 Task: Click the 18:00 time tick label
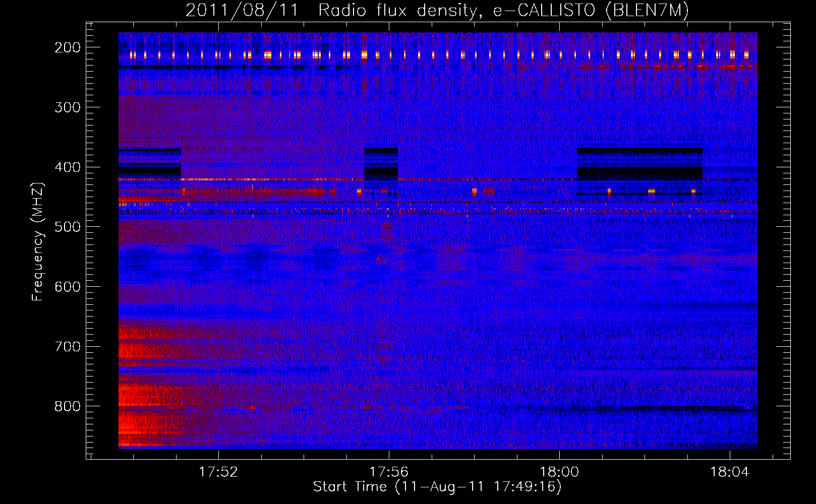point(559,472)
